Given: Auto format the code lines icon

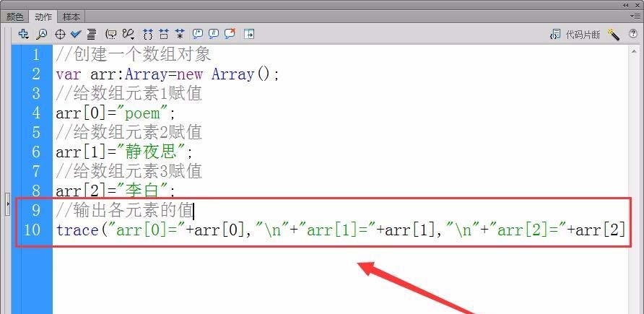Looking at the screenshot, I should [x=91, y=34].
